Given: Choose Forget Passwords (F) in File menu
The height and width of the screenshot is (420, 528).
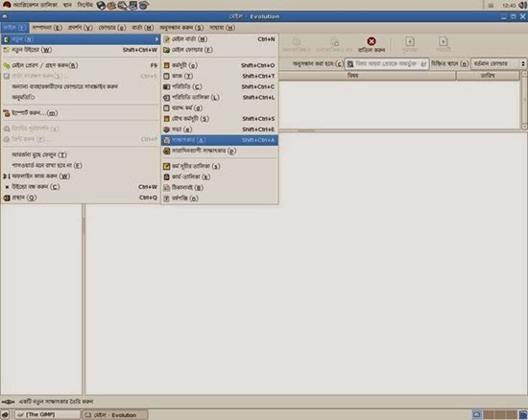Looking at the screenshot, I should [x=81, y=166].
